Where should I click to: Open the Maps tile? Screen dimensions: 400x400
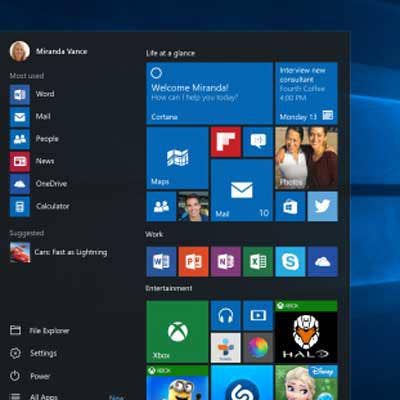(177, 158)
